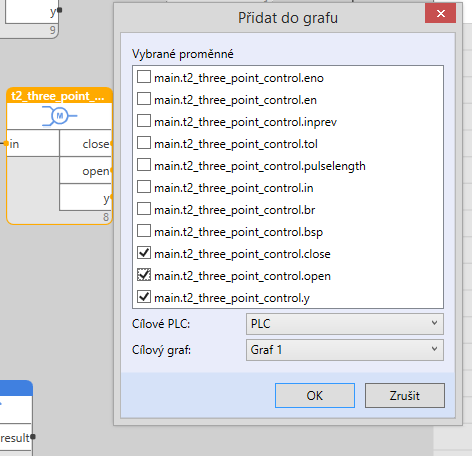Click the Zrušit button

click(405, 395)
